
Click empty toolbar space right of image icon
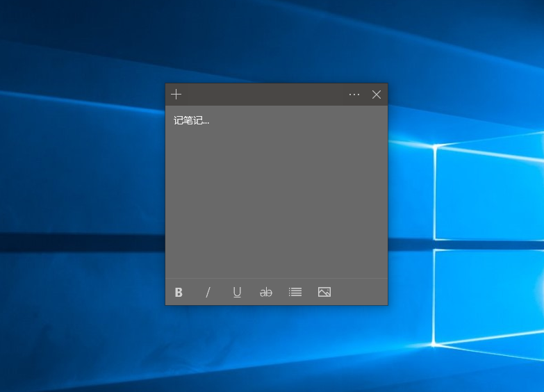(361, 293)
